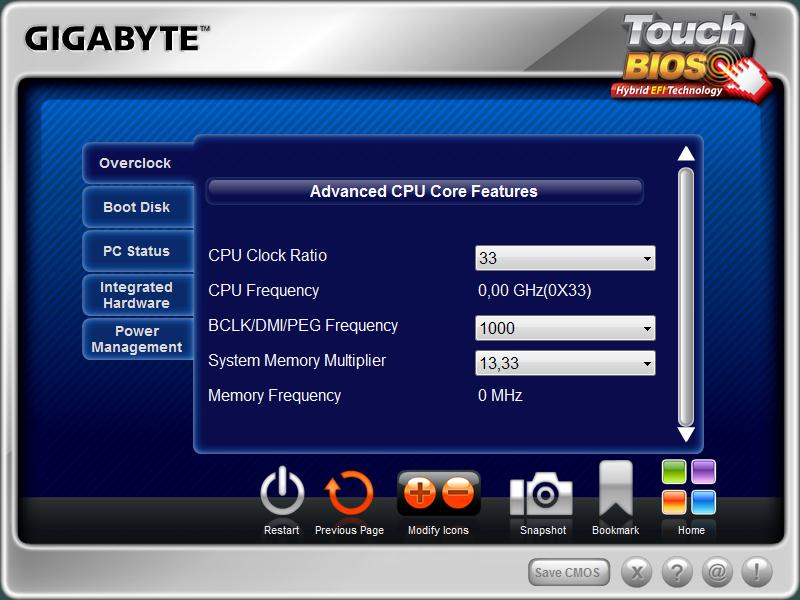Click the plus icon in Modify Icons
800x600 pixels.
click(419, 493)
